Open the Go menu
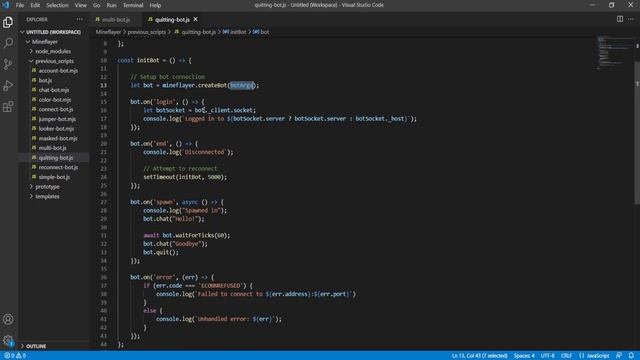The height and width of the screenshot is (360, 640). click(96, 5)
